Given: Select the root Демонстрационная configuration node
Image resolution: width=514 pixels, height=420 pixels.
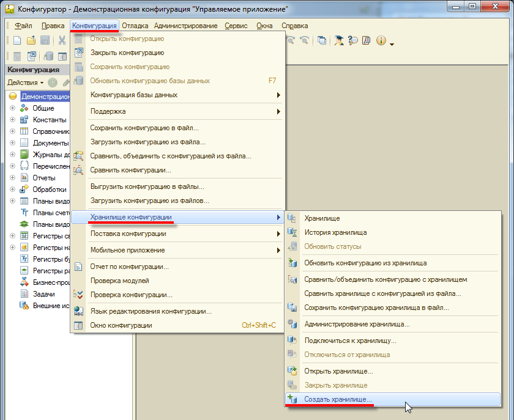Looking at the screenshot, I should (x=45, y=97).
